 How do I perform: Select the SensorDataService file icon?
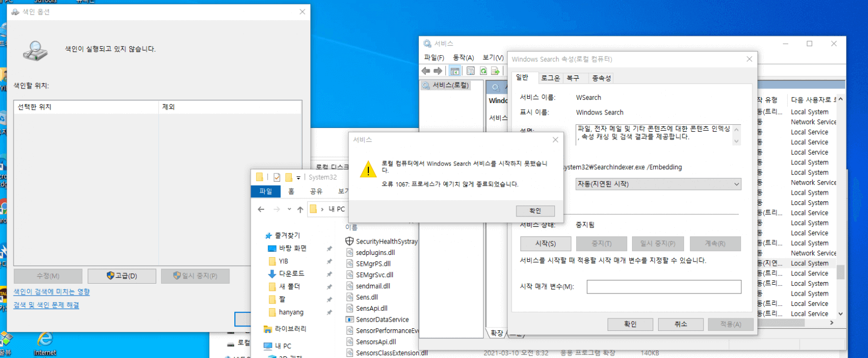click(x=350, y=319)
